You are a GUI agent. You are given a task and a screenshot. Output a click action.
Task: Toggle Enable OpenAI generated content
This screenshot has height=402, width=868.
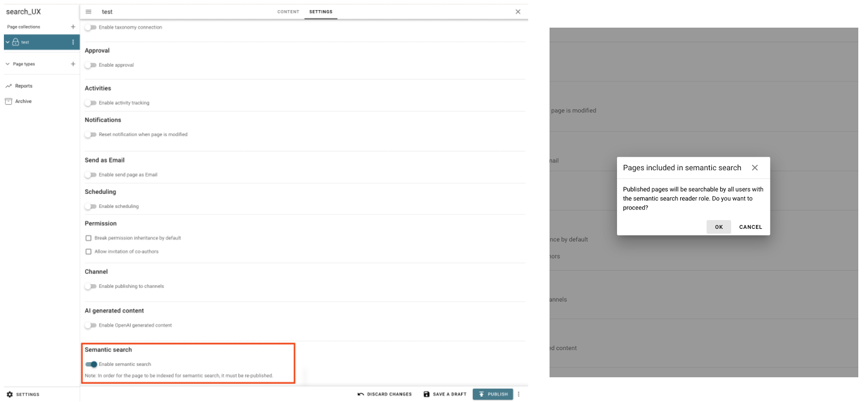coord(90,325)
